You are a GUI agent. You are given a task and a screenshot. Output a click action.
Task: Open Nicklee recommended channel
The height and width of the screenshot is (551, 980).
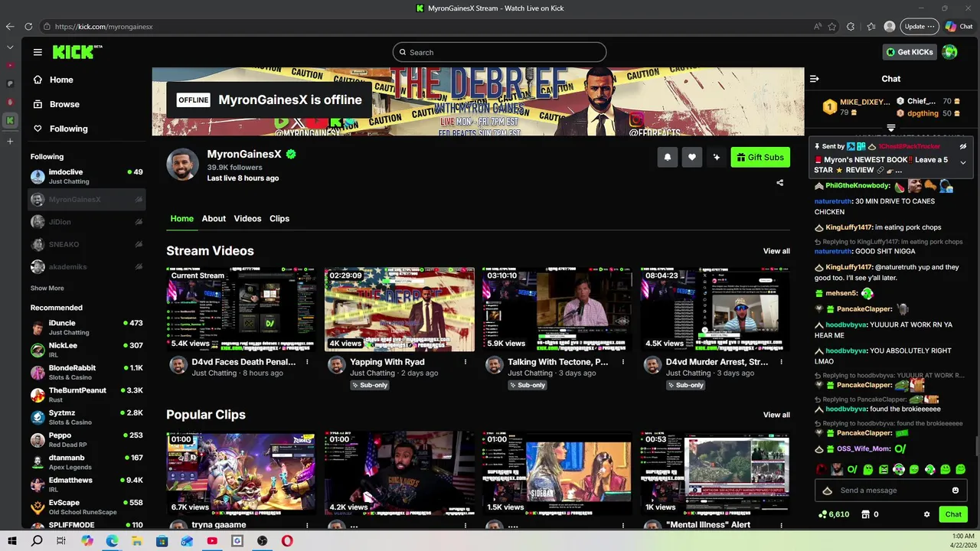coord(87,350)
